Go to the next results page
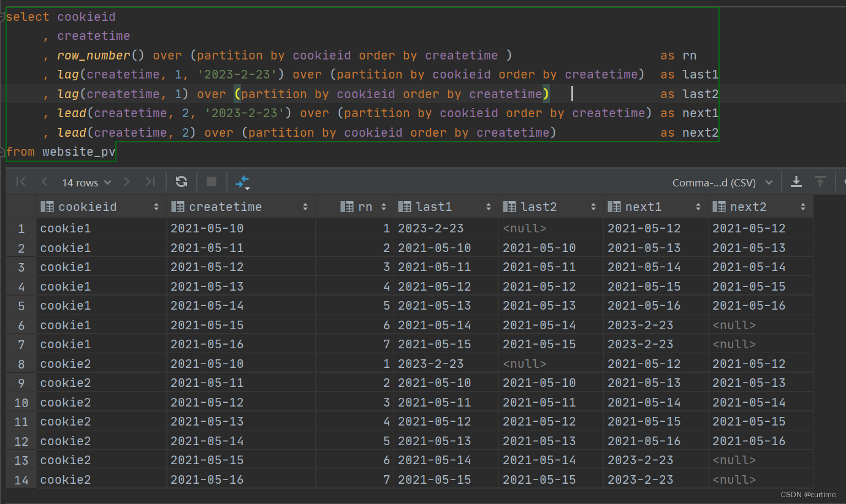 (x=127, y=182)
